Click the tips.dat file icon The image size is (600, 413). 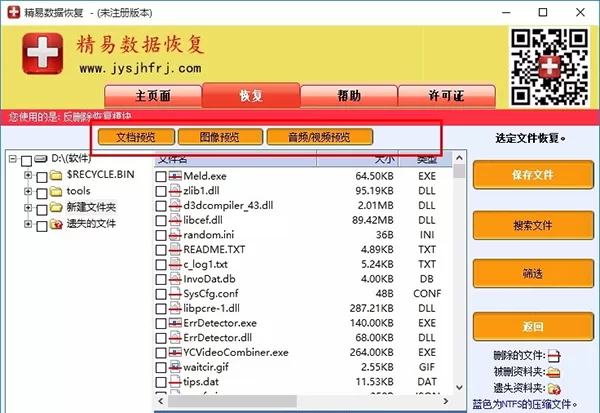pos(175,382)
